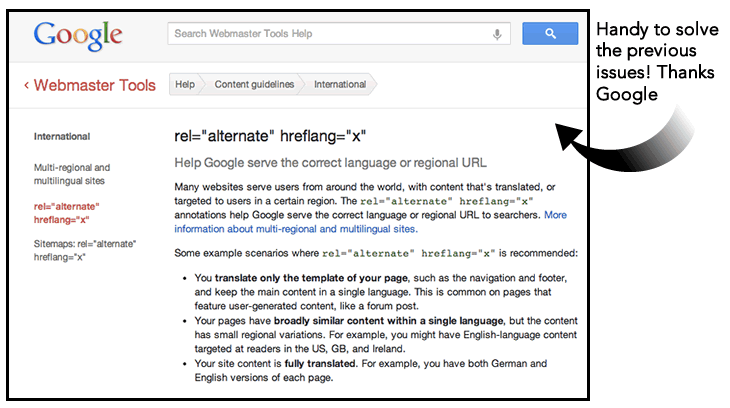Click the back chevron beside Webmaster Tools
This screenshot has height=408, width=730.
pos(27,85)
